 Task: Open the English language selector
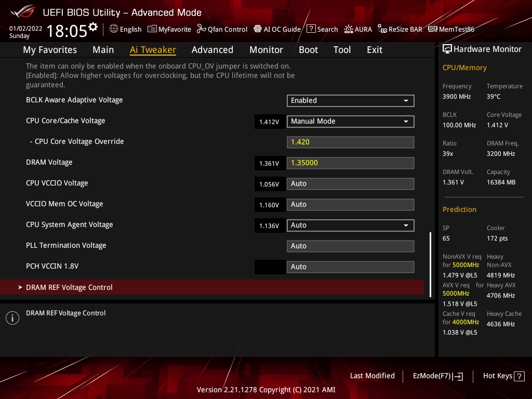(125, 30)
